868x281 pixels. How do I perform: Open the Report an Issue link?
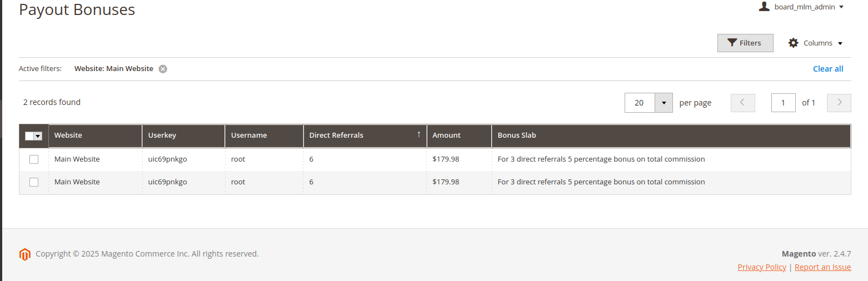[822, 267]
